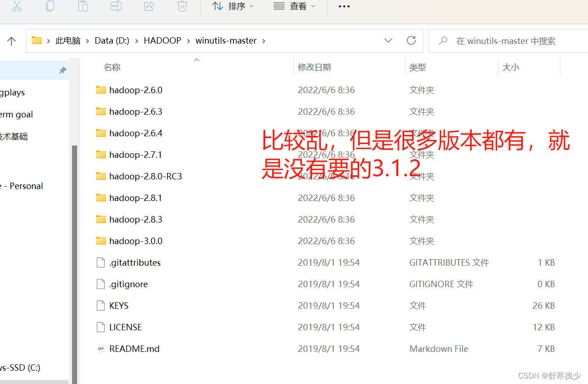Image resolution: width=588 pixels, height=384 pixels.
Task: Click the 7 KB size of README.md
Action: [546, 349]
